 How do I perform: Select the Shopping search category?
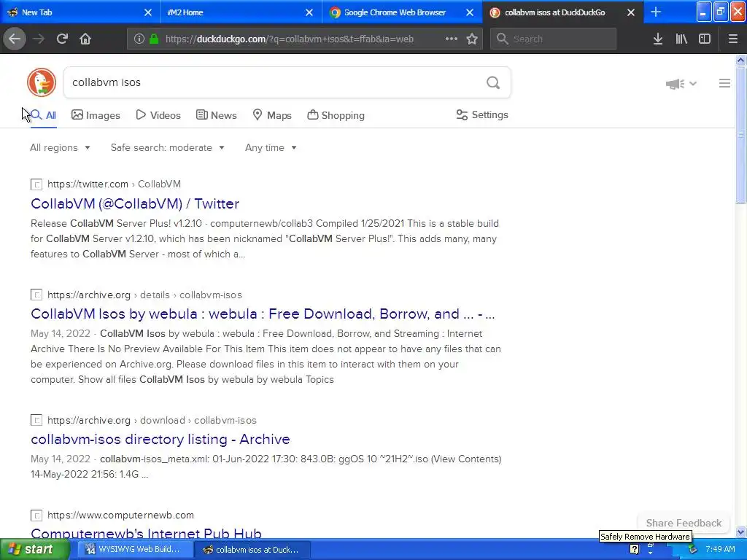click(x=336, y=115)
